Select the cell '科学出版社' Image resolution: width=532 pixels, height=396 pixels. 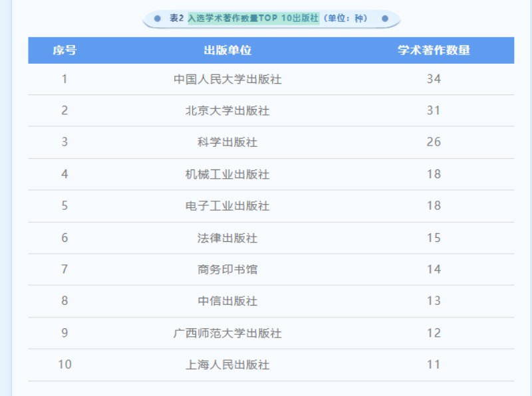(x=227, y=142)
